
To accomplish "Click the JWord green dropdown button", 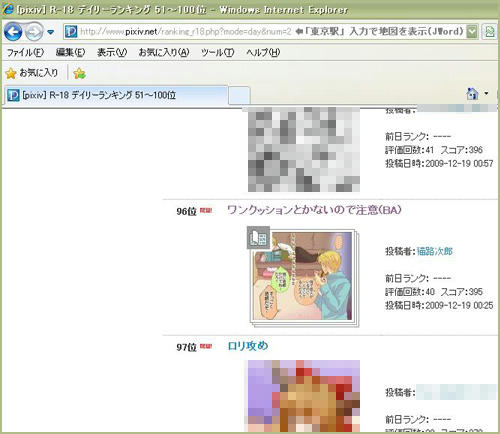I will (x=472, y=32).
